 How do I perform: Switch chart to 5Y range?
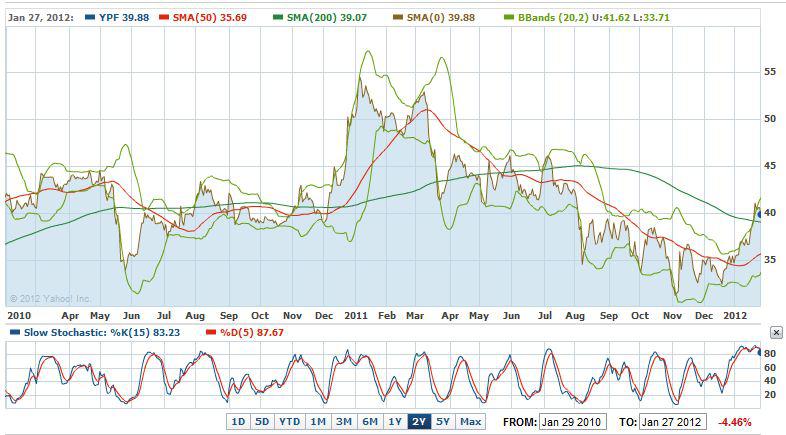click(x=443, y=422)
